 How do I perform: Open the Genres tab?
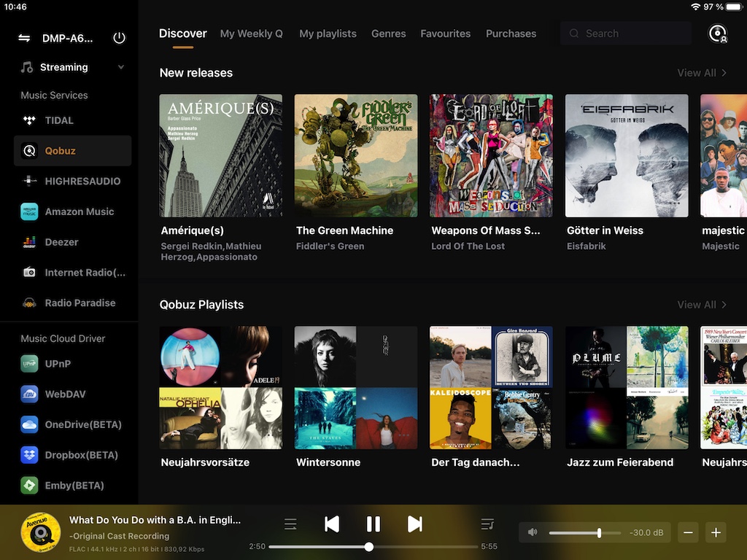(x=389, y=34)
